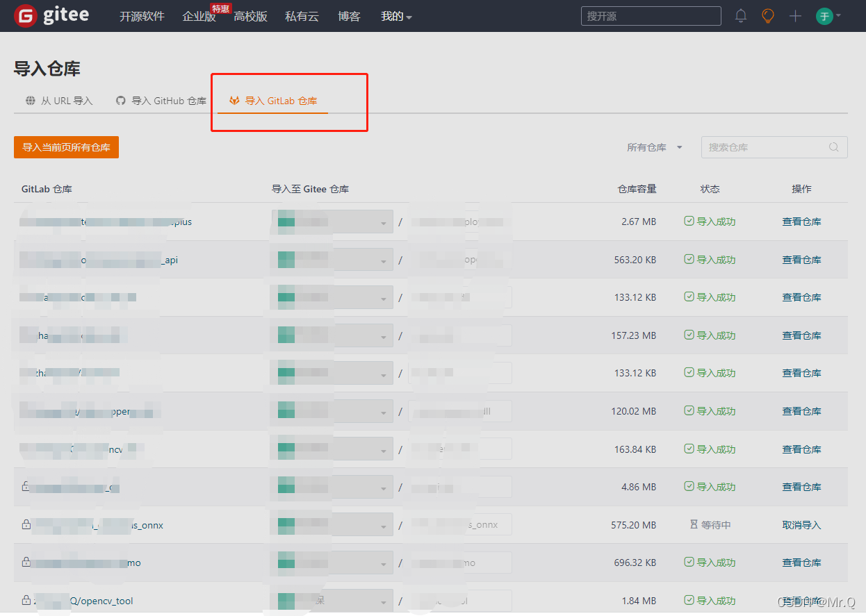Click the GitLab repo ending in s_onnx

point(97,525)
